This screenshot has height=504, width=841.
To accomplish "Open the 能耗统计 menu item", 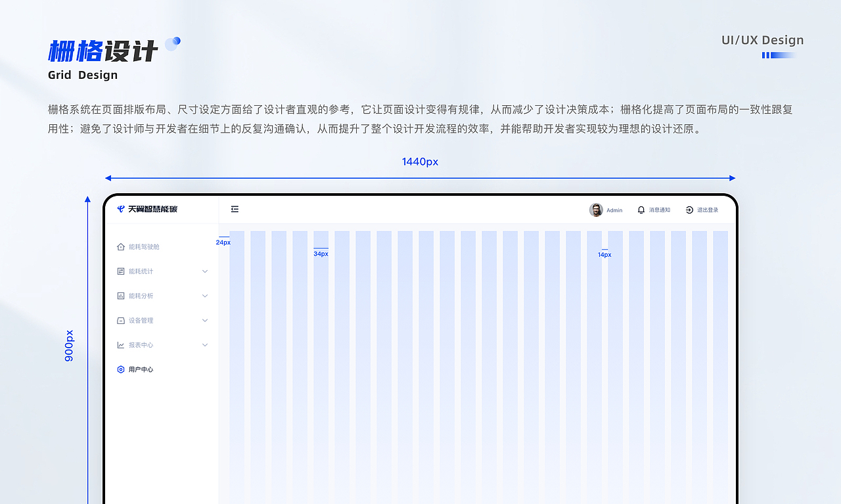I will (141, 271).
